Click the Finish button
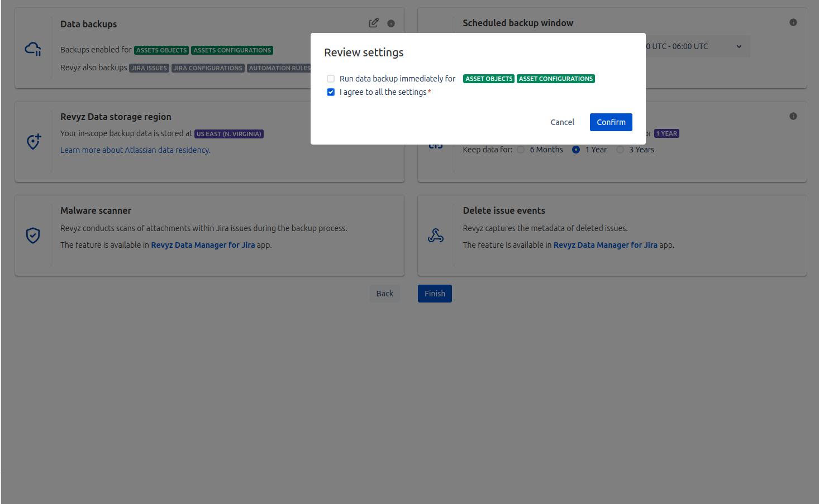 click(x=435, y=294)
